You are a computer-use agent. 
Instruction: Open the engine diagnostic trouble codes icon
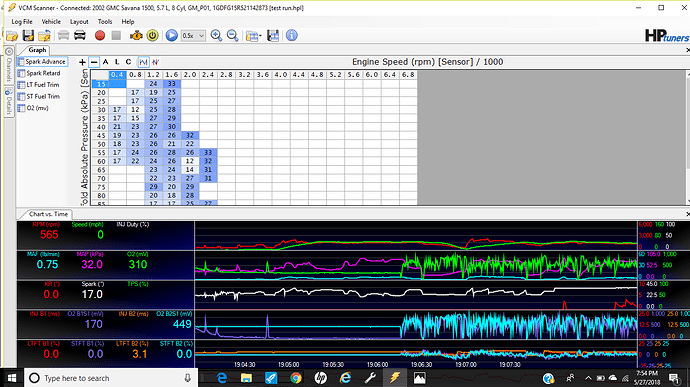point(136,36)
